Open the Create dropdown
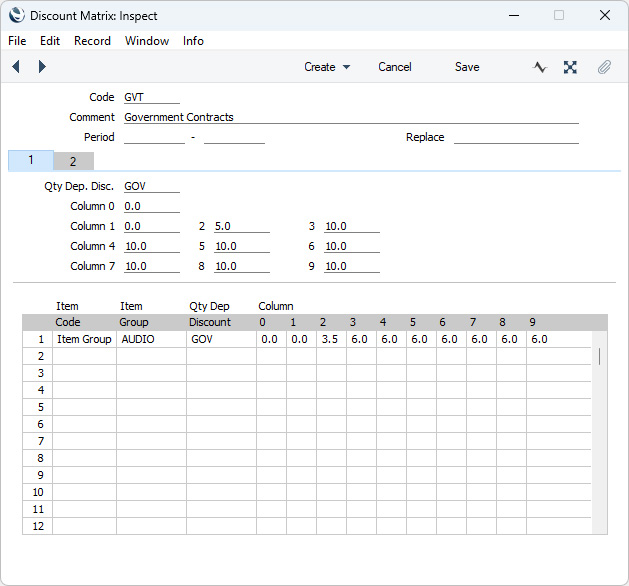 point(327,67)
